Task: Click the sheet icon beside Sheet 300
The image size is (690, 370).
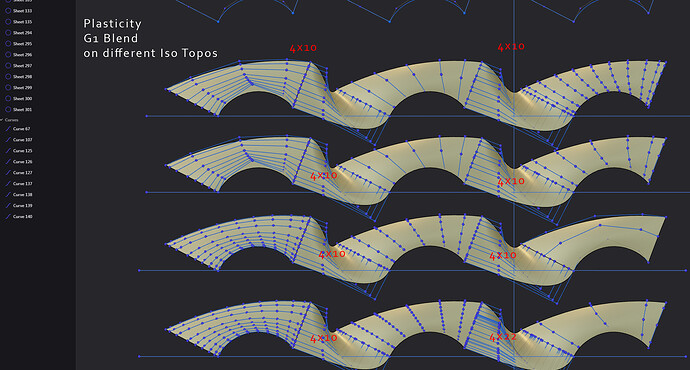Action: click(x=8, y=99)
